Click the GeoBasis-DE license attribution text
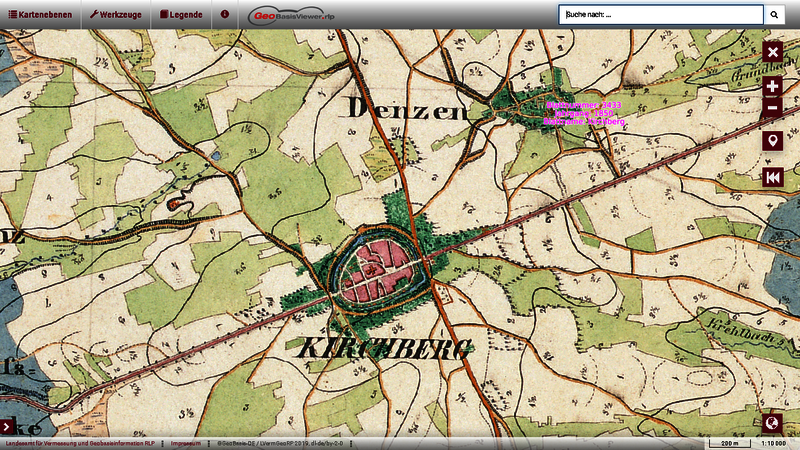 (x=280, y=443)
